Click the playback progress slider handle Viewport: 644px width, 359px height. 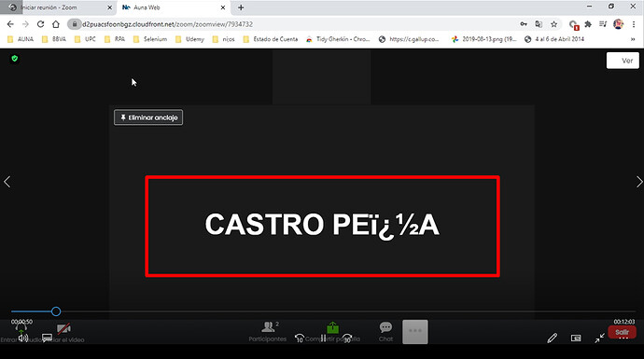56,311
